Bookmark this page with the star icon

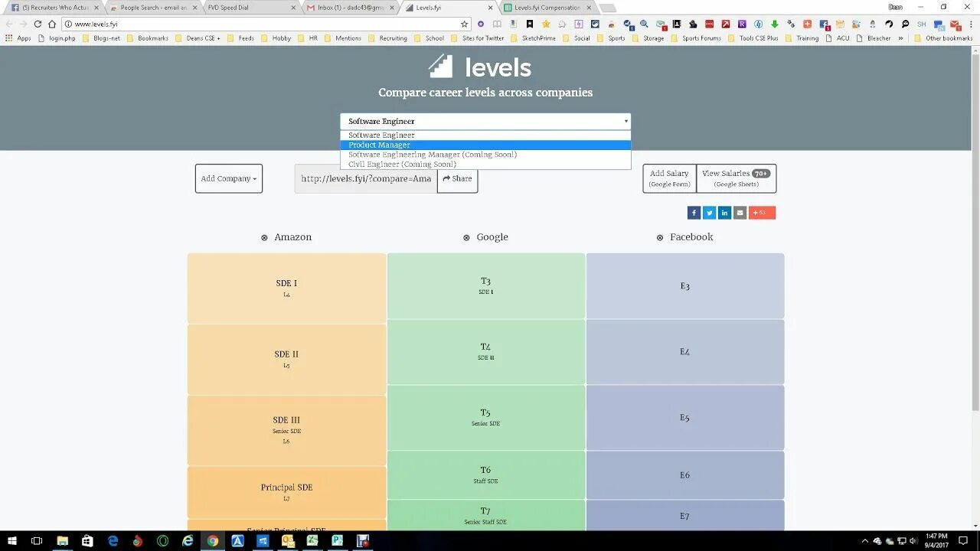coord(464,24)
